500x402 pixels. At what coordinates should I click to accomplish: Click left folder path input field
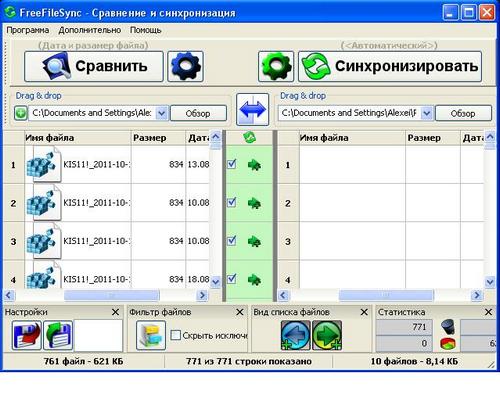click(x=92, y=113)
